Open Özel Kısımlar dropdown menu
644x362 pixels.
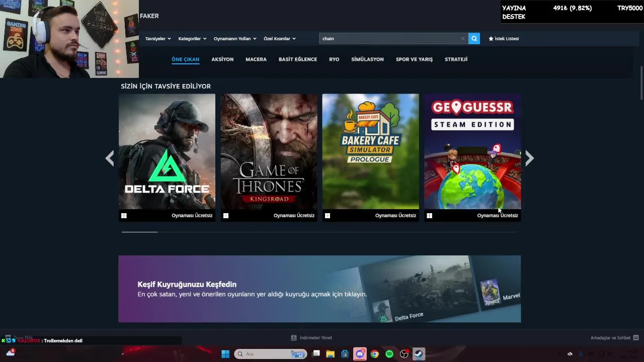point(280,39)
